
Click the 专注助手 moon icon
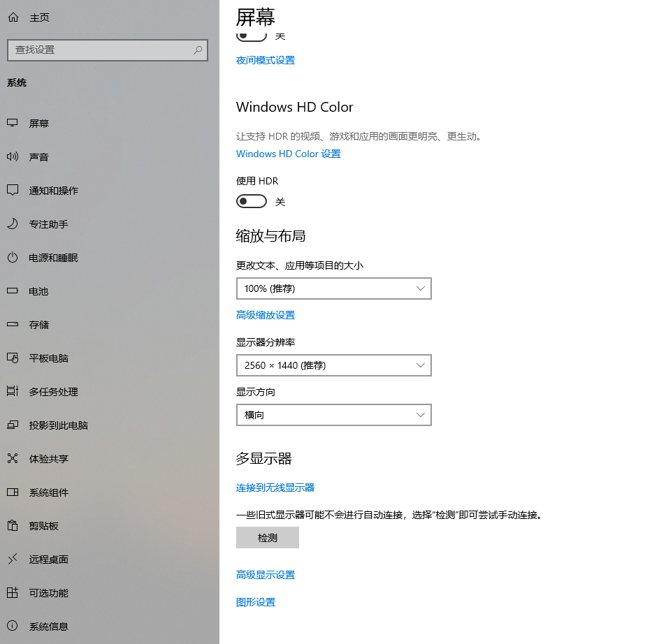(13, 224)
